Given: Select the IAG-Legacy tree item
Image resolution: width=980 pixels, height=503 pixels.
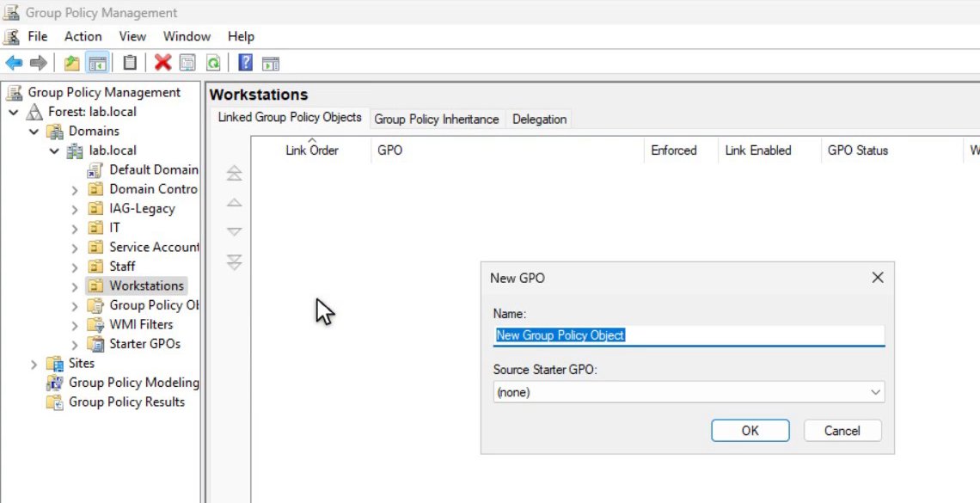Looking at the screenshot, I should coord(142,209).
